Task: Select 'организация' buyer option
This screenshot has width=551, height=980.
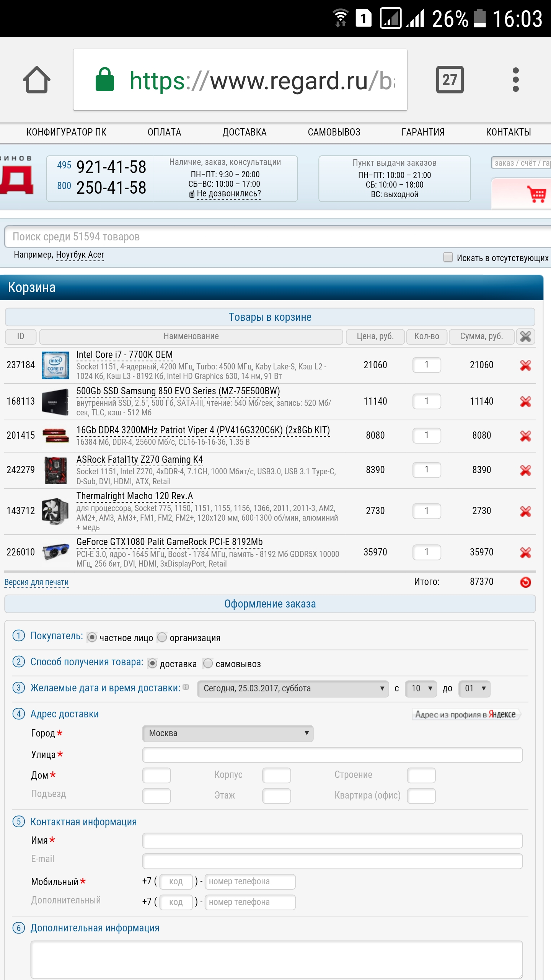Action: tap(162, 637)
